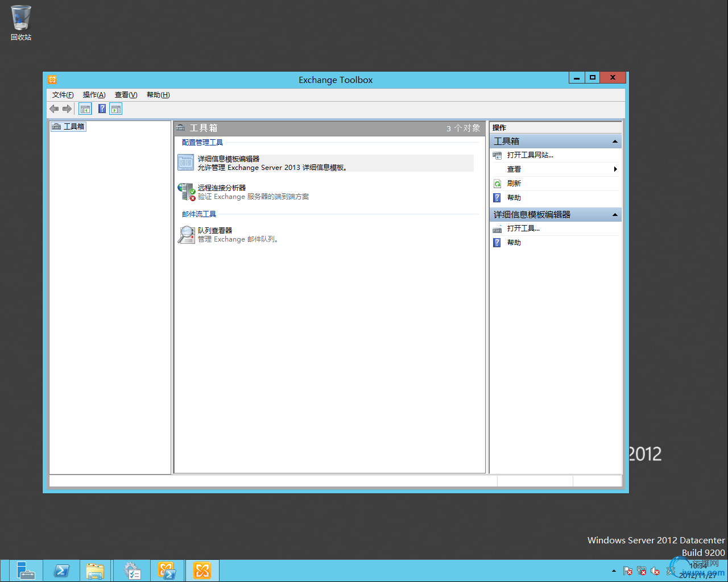Click the Forward arrow in the toolbar

[x=67, y=109]
